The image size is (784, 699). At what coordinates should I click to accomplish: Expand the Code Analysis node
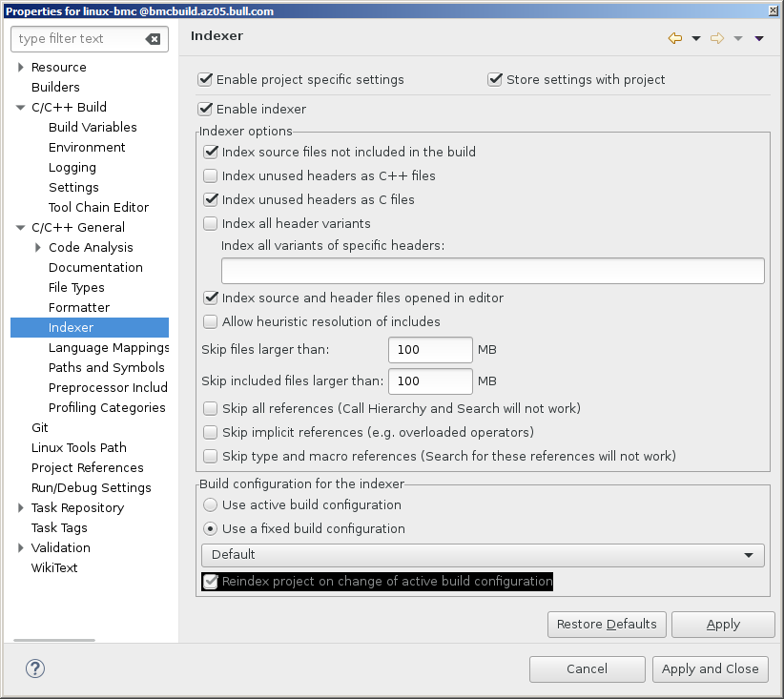point(37,248)
